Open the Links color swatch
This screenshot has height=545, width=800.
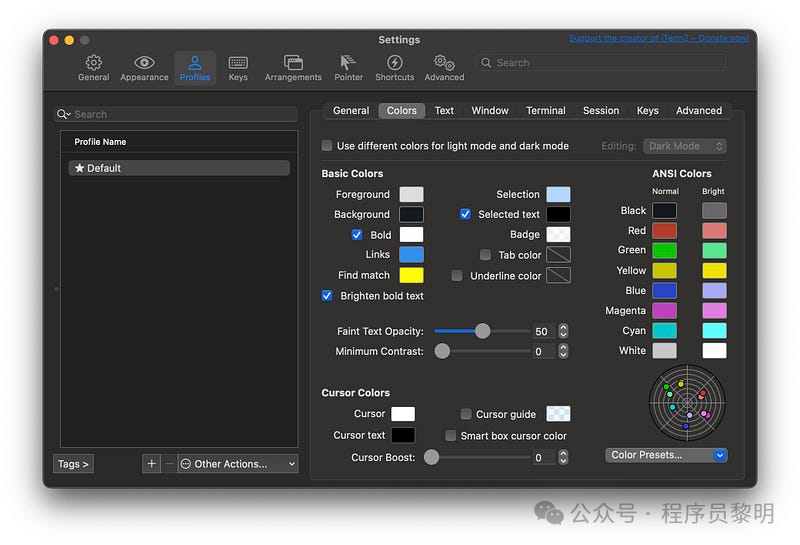tap(411, 255)
